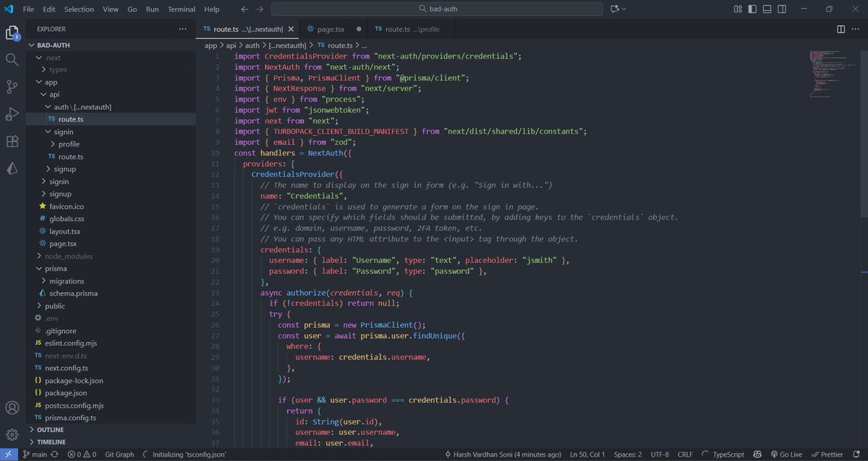
Task: Click the [...nextauth] breadcrumb segment
Action: (288, 45)
